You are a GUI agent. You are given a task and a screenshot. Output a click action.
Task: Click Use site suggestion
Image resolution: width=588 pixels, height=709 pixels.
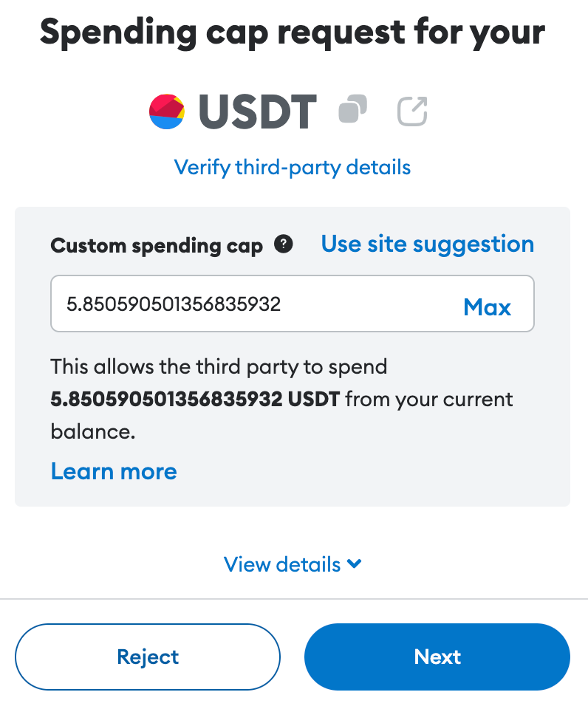click(x=427, y=244)
